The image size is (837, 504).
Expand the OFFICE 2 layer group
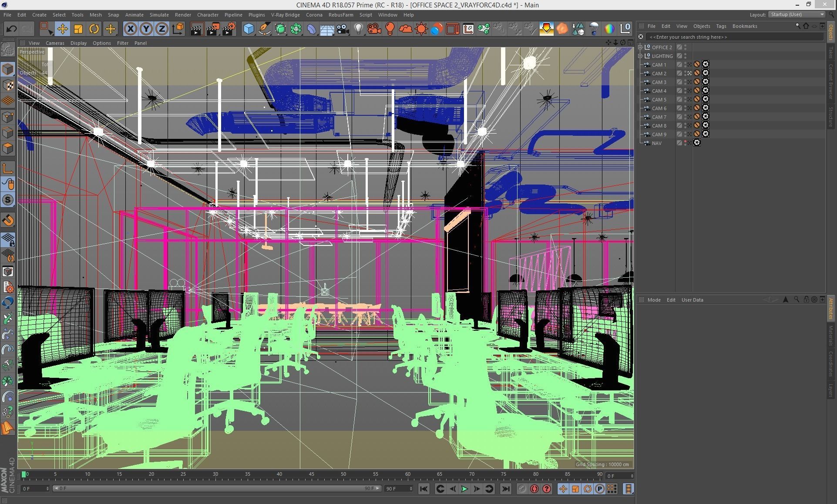(x=640, y=47)
